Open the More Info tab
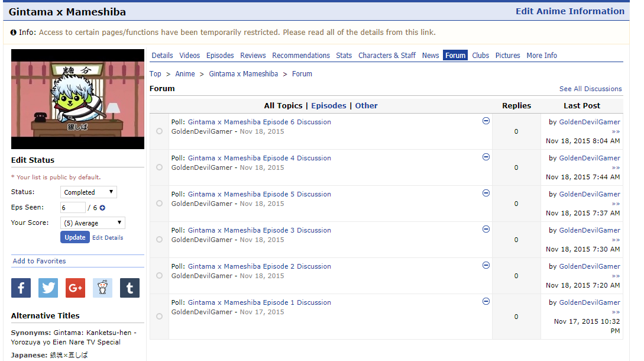644x361 pixels. (542, 56)
